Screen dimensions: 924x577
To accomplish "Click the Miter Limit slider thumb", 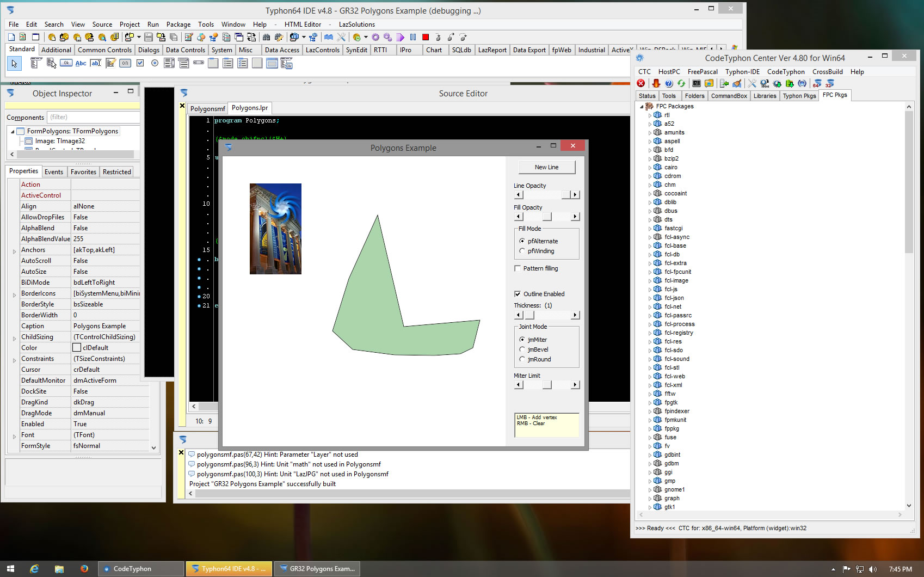I will (547, 385).
